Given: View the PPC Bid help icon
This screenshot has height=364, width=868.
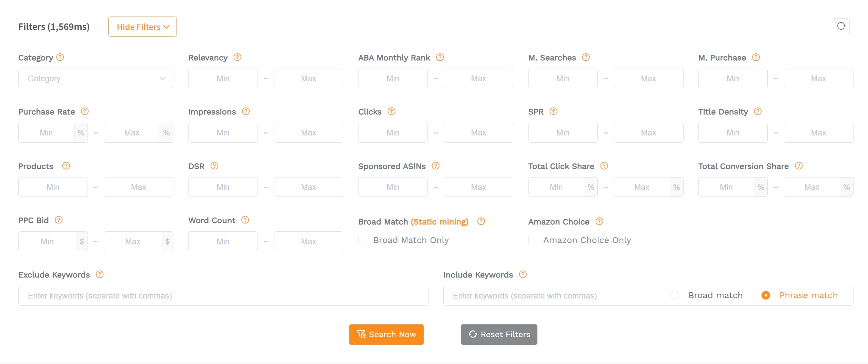Looking at the screenshot, I should (x=59, y=220).
